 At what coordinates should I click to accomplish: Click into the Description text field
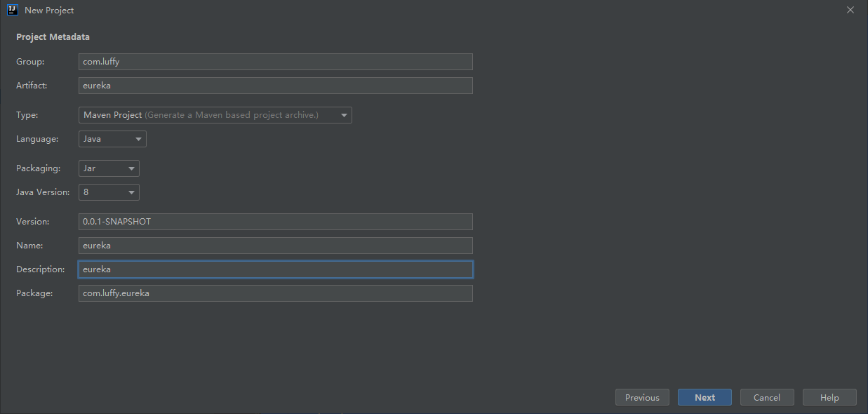pos(275,269)
